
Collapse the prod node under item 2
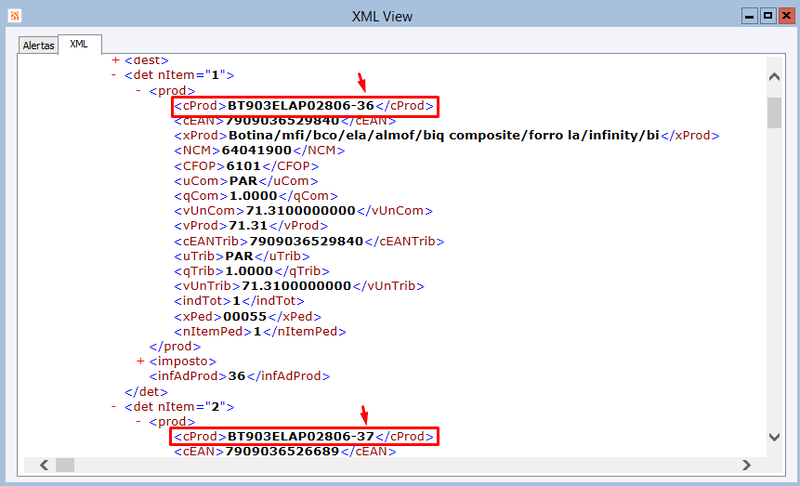pos(138,421)
